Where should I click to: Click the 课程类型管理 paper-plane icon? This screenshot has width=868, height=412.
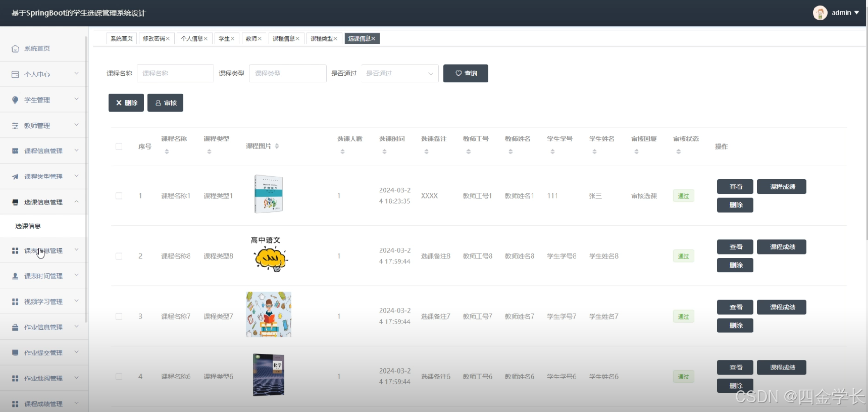[x=15, y=177]
